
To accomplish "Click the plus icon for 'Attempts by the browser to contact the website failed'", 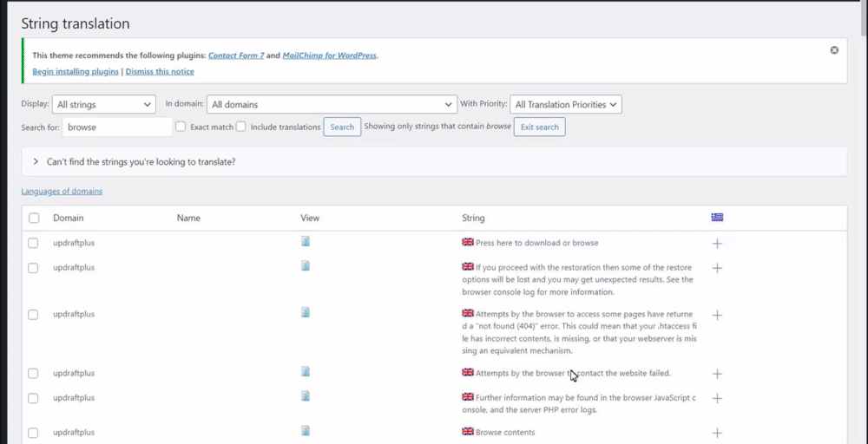I will pyautogui.click(x=717, y=374).
